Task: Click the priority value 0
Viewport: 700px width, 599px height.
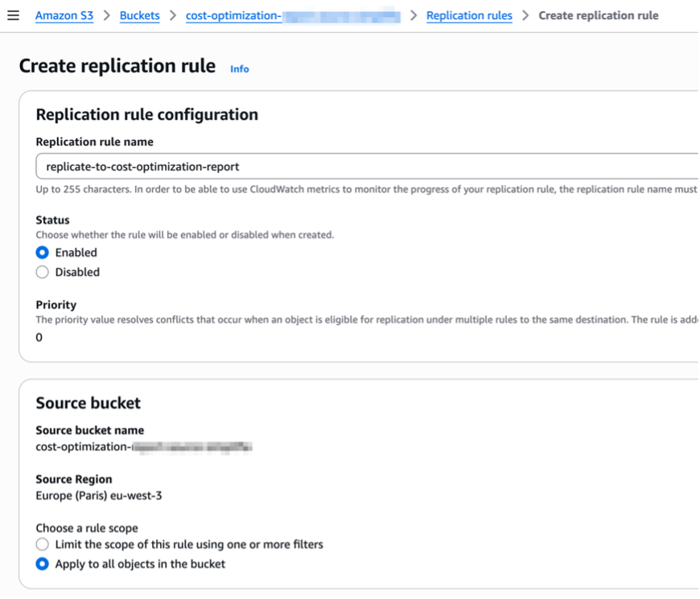Action: (39, 338)
